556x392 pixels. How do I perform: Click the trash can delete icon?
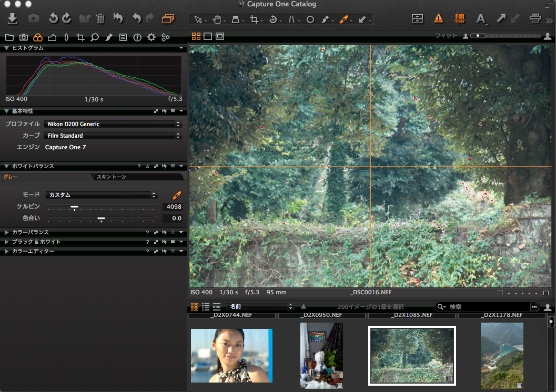100,19
